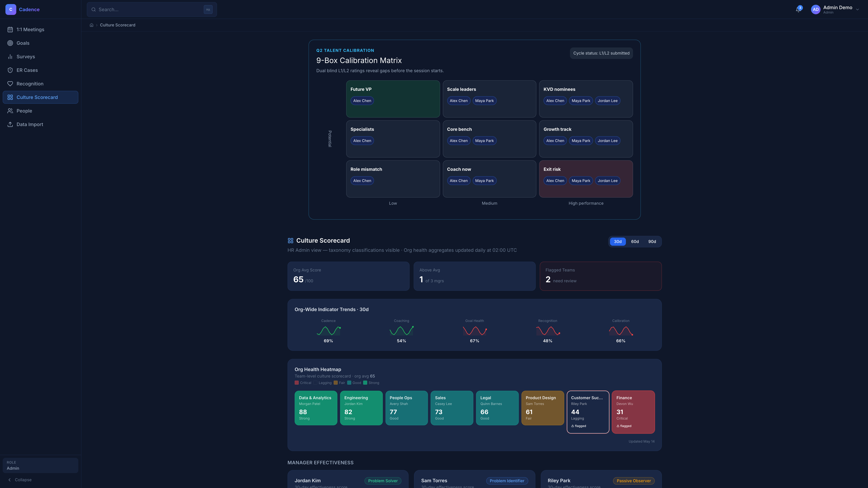Open the Flagged Teams card
868x488 pixels.
pos(600,276)
